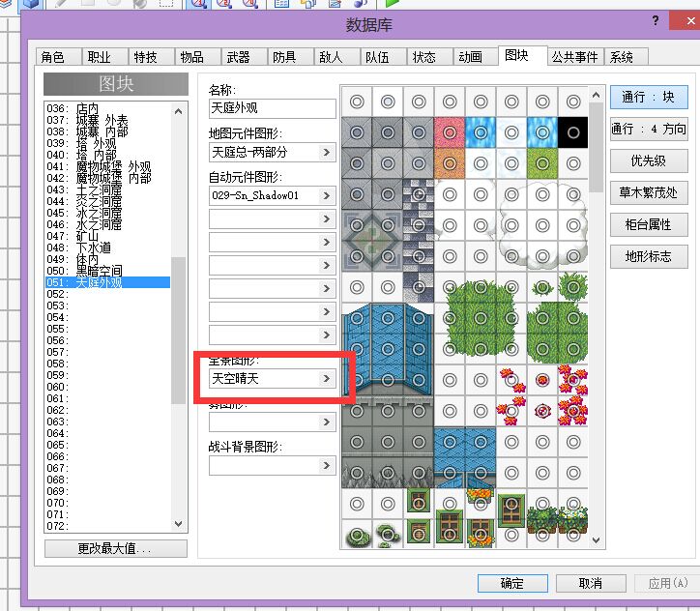Click the tile palette scroll-down arrow
Screen dimensions: 700x611
[596, 540]
